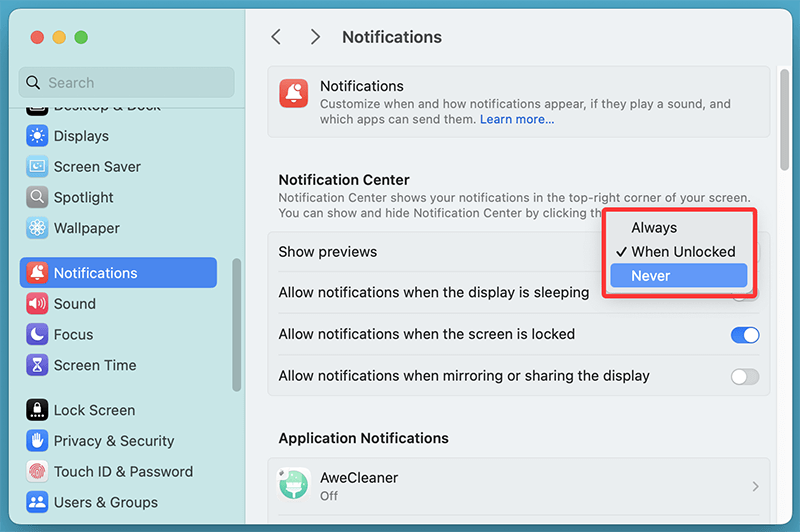Open Spotlight label in the sidebar

(x=84, y=197)
